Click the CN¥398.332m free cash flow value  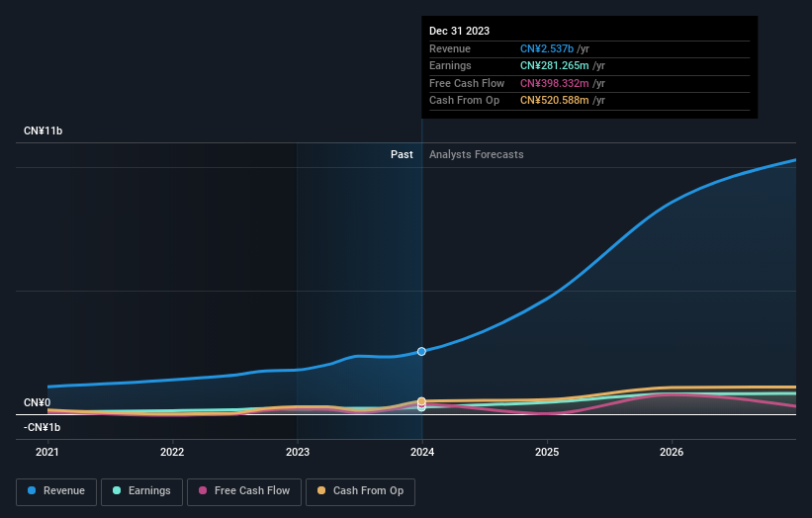[x=555, y=83]
